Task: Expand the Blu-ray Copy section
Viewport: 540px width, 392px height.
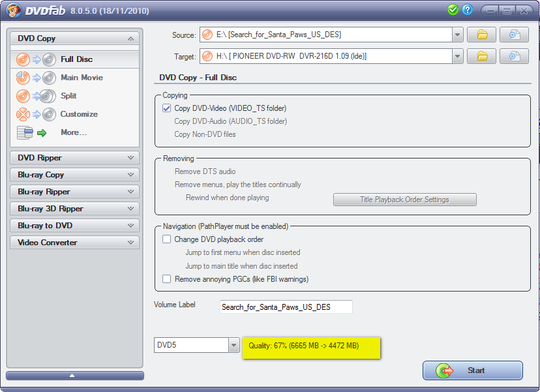Action: point(130,175)
